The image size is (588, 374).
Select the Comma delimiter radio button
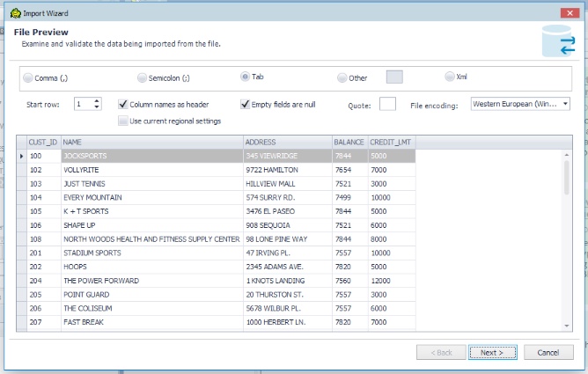[27, 77]
